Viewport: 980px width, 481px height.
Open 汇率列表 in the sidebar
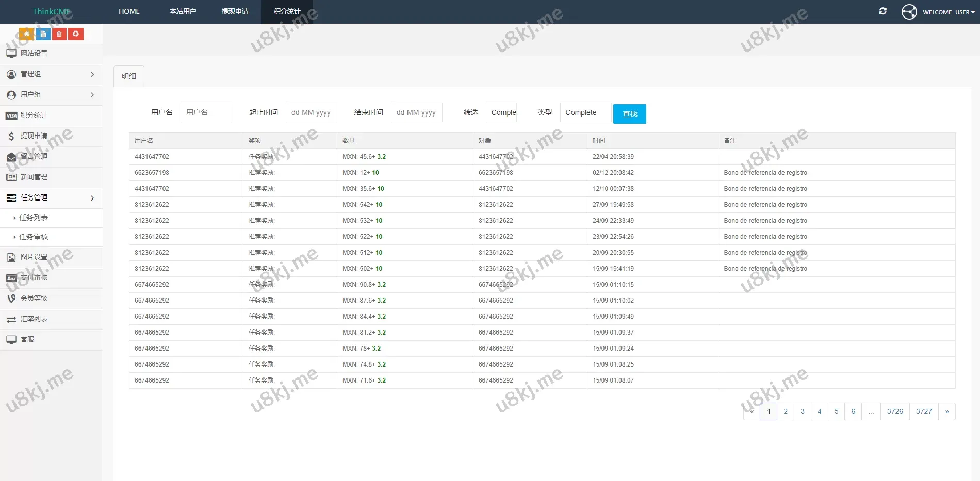pyautogui.click(x=34, y=319)
